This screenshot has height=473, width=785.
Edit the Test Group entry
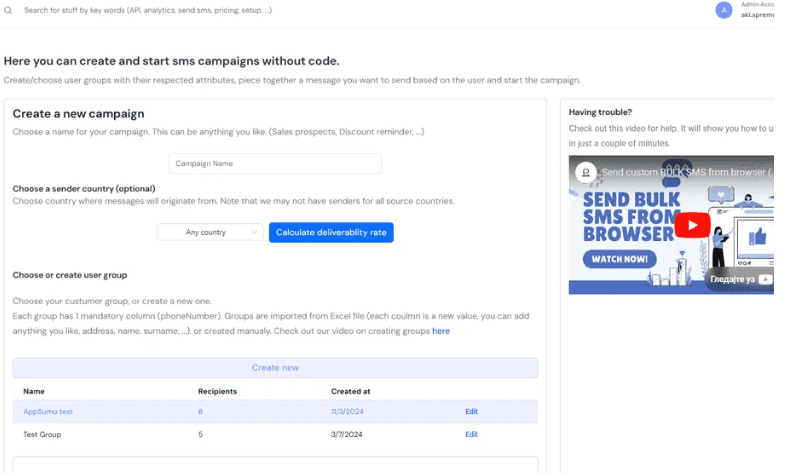[471, 434]
